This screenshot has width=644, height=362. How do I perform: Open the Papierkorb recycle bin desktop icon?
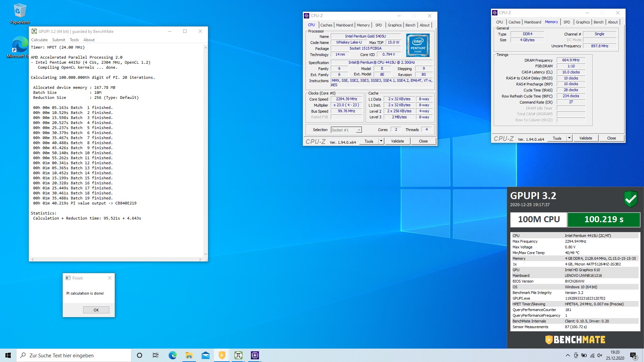tap(19, 13)
